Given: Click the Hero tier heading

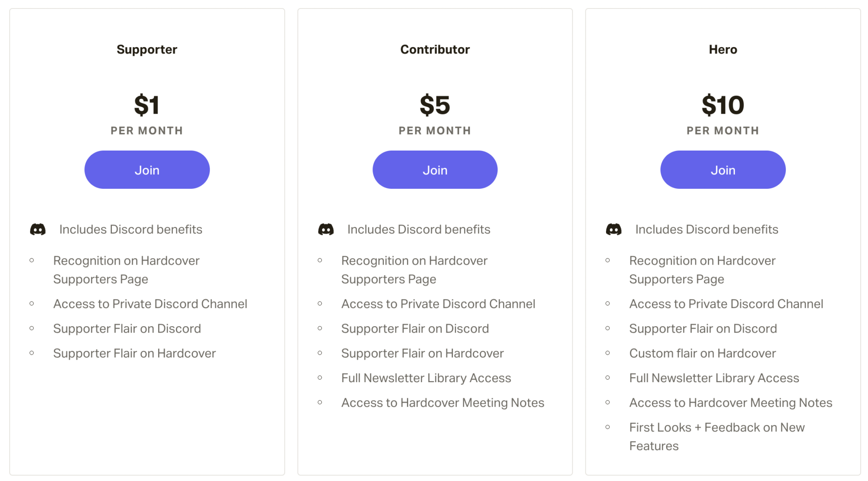Looking at the screenshot, I should [723, 50].
